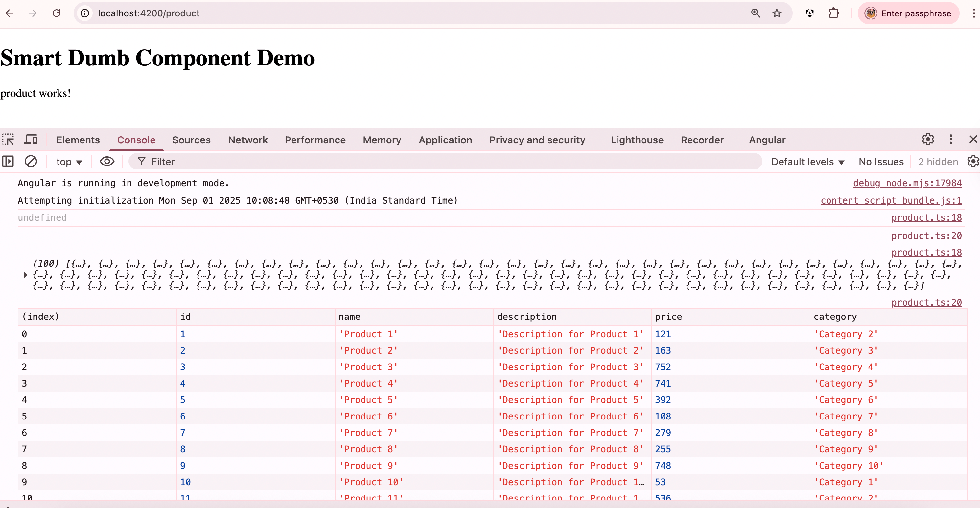
Task: Click inside the console Filter field
Action: pyautogui.click(x=266, y=162)
